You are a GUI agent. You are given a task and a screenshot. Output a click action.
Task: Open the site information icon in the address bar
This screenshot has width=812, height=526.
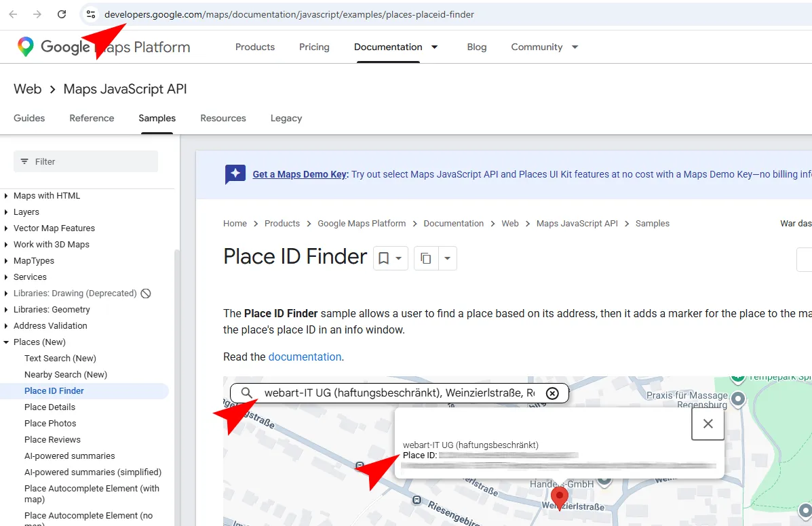point(91,14)
